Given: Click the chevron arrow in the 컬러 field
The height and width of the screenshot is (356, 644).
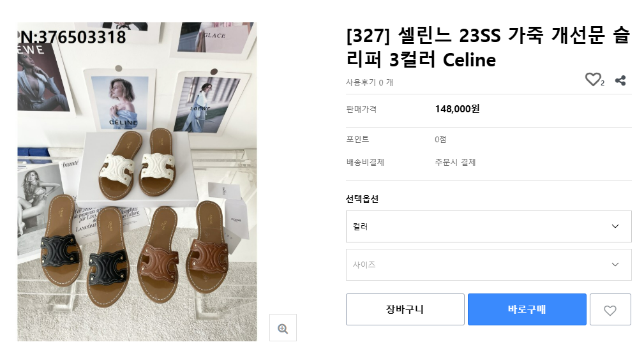Looking at the screenshot, I should [x=615, y=226].
